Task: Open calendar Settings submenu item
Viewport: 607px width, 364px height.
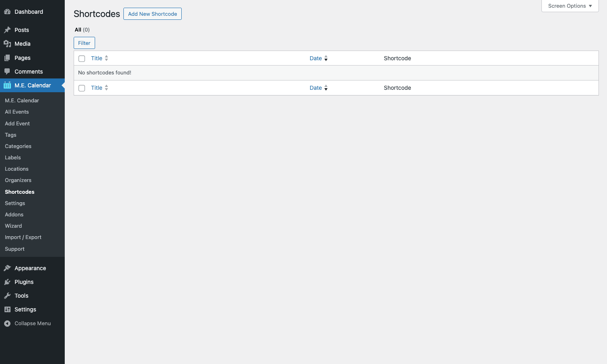Action: (x=15, y=203)
